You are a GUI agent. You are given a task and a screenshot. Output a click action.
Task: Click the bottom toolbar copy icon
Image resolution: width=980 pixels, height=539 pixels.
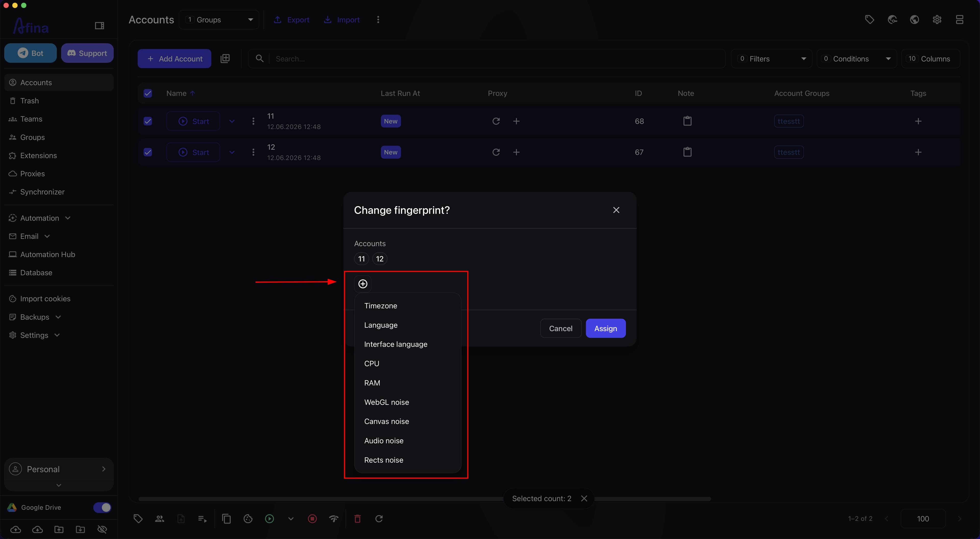[226, 519]
